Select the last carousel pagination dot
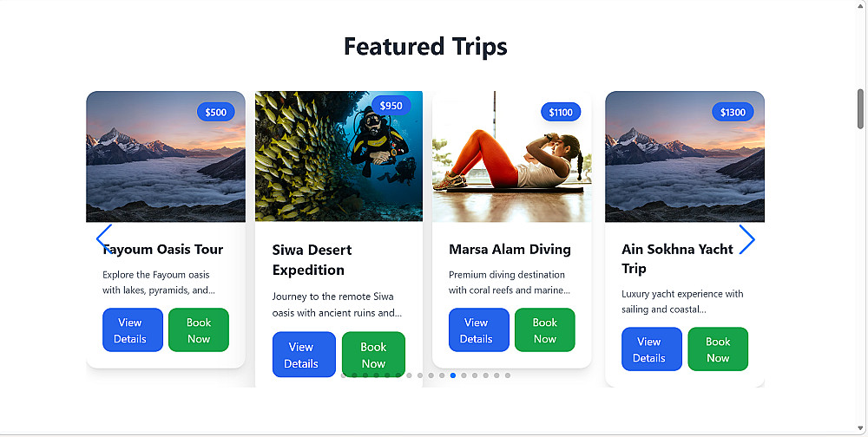868x437 pixels. [x=508, y=375]
